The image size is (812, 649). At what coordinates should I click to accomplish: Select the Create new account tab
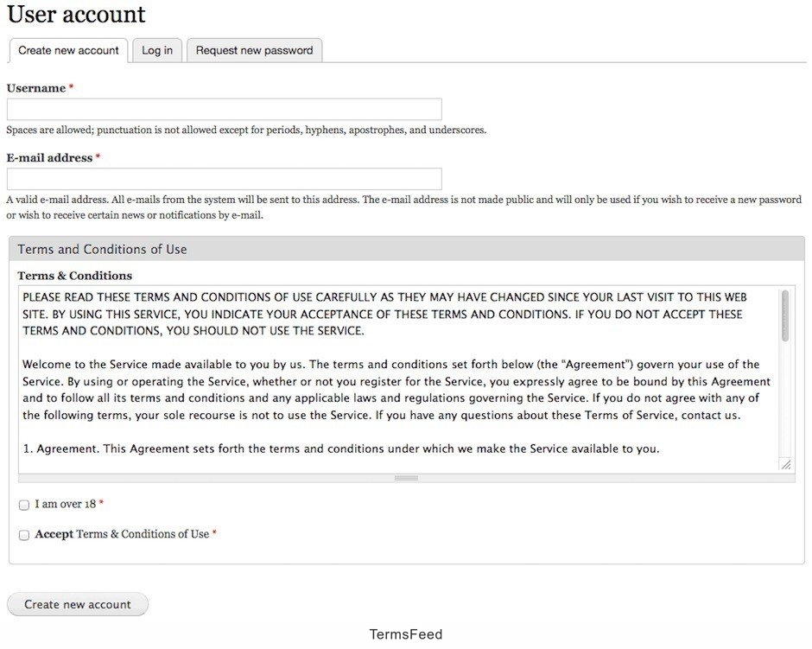coord(68,50)
